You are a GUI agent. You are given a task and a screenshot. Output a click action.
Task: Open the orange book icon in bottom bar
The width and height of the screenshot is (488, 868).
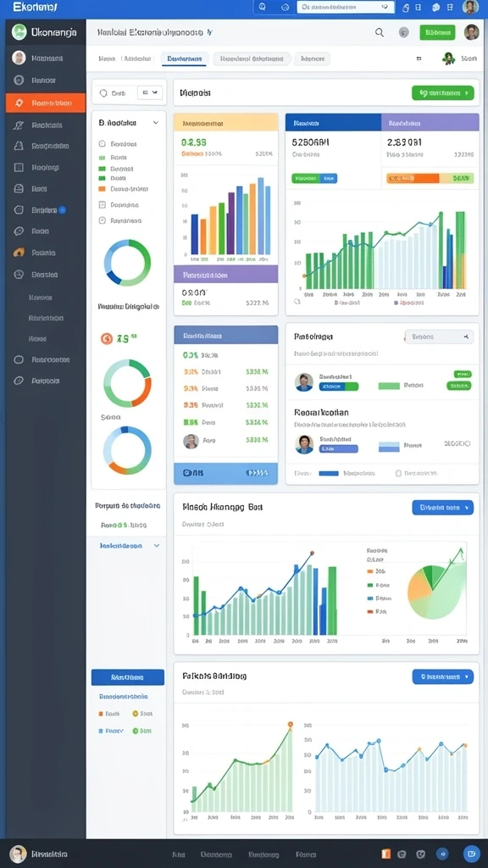(x=386, y=854)
